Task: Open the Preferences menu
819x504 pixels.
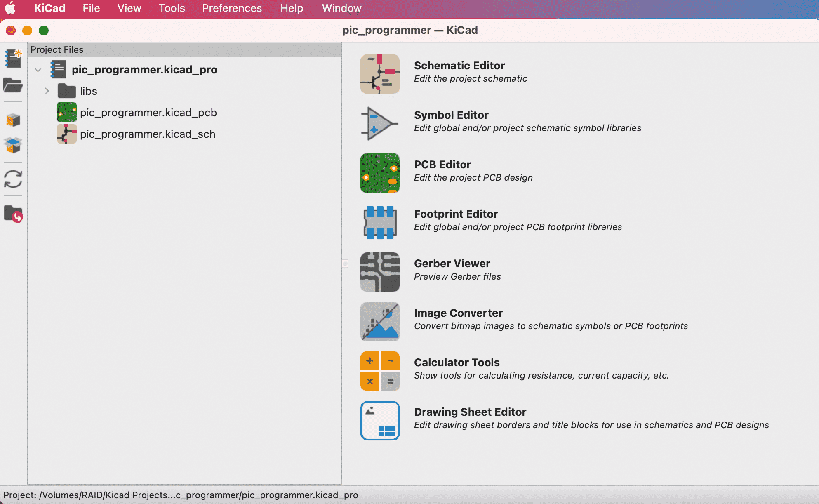Action: [232, 8]
